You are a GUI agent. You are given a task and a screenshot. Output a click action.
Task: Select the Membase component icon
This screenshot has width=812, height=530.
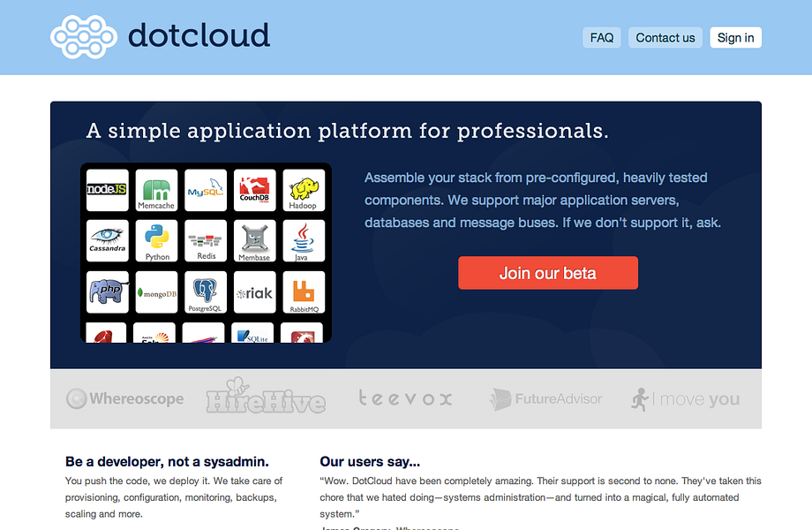254,239
